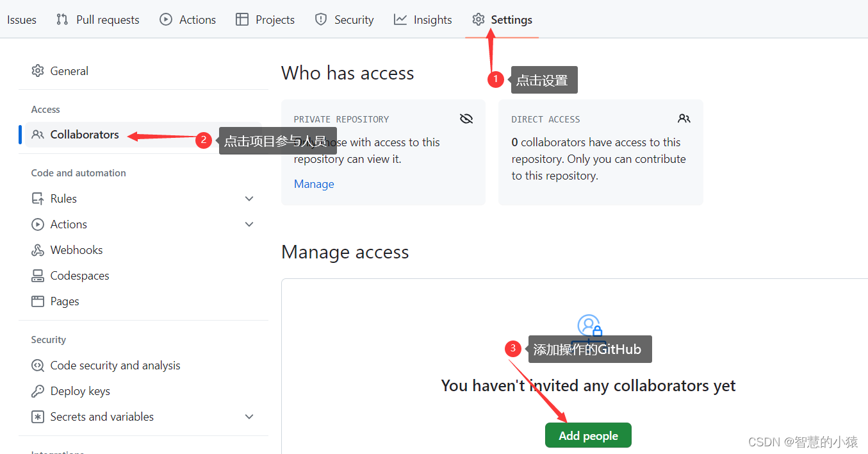Click the Webhooks icon in sidebar
This screenshot has width=868, height=454.
coord(37,249)
